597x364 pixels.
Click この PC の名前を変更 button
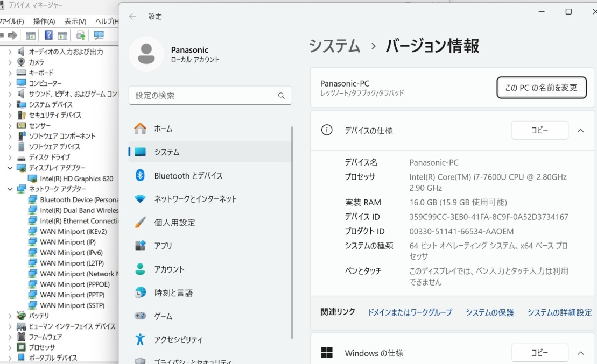(542, 88)
